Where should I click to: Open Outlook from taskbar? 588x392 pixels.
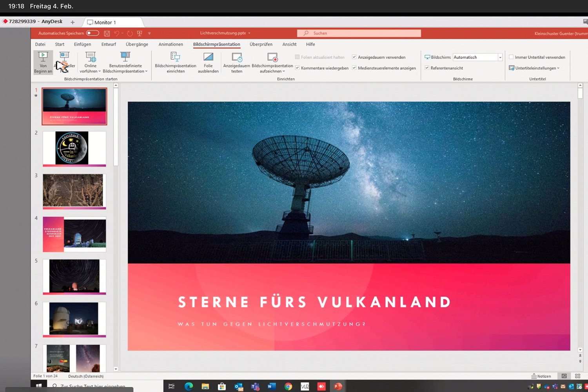239,387
